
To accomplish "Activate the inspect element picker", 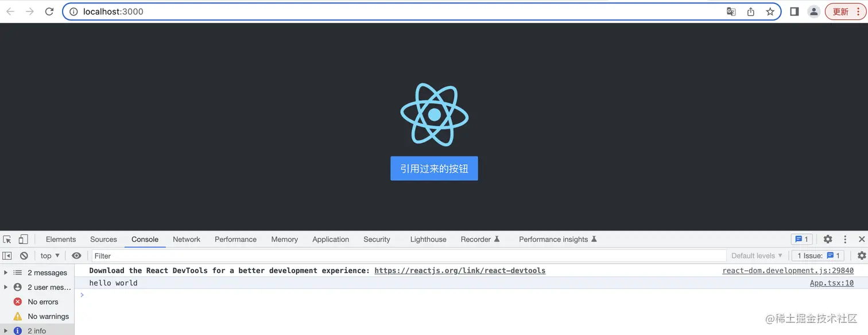I will pos(7,239).
